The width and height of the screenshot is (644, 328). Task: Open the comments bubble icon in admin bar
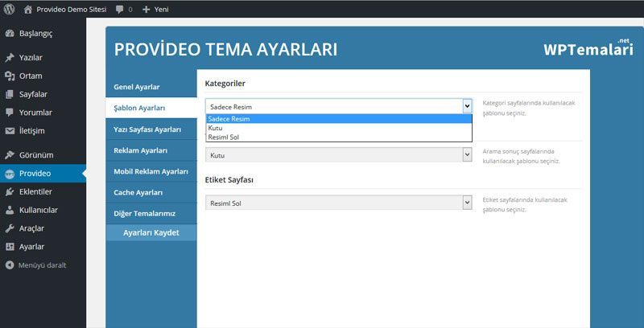click(119, 10)
